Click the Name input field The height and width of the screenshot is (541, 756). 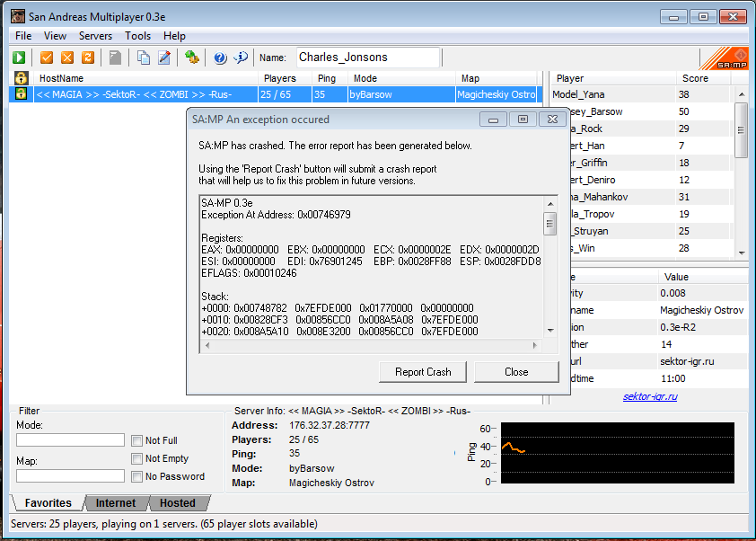tap(368, 58)
